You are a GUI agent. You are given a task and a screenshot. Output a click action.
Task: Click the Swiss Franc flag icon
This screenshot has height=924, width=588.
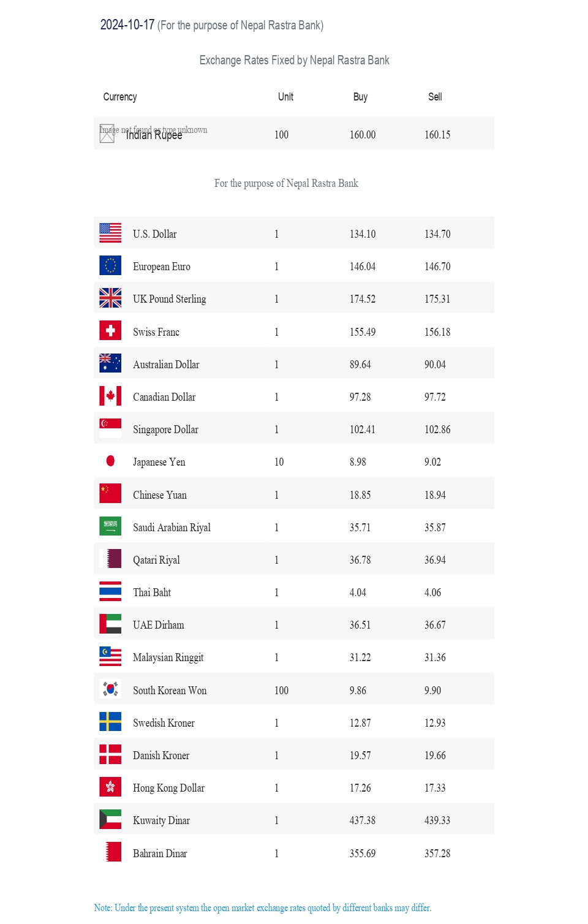(x=110, y=330)
